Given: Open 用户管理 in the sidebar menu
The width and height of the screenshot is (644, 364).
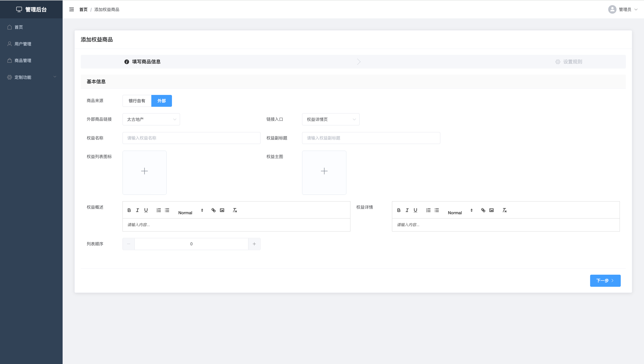Looking at the screenshot, I should [31, 44].
